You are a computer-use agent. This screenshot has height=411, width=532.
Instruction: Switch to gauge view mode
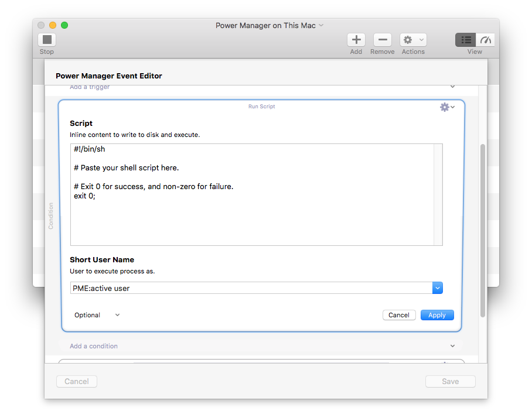(x=485, y=40)
